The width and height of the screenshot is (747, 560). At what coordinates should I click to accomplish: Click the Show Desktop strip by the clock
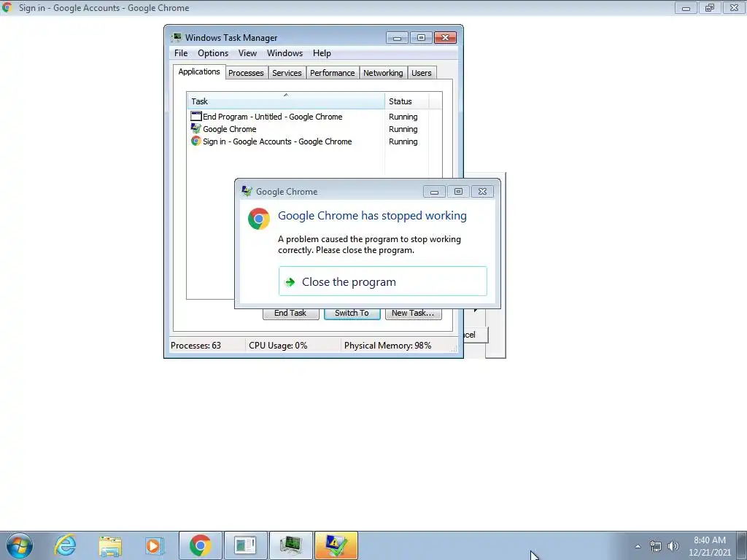click(x=741, y=546)
